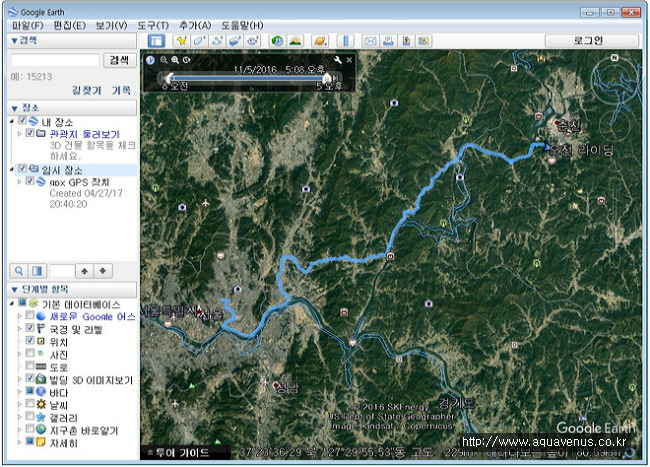Uncheck the 내 장소 checkbox
The image size is (650, 467).
click(x=23, y=121)
